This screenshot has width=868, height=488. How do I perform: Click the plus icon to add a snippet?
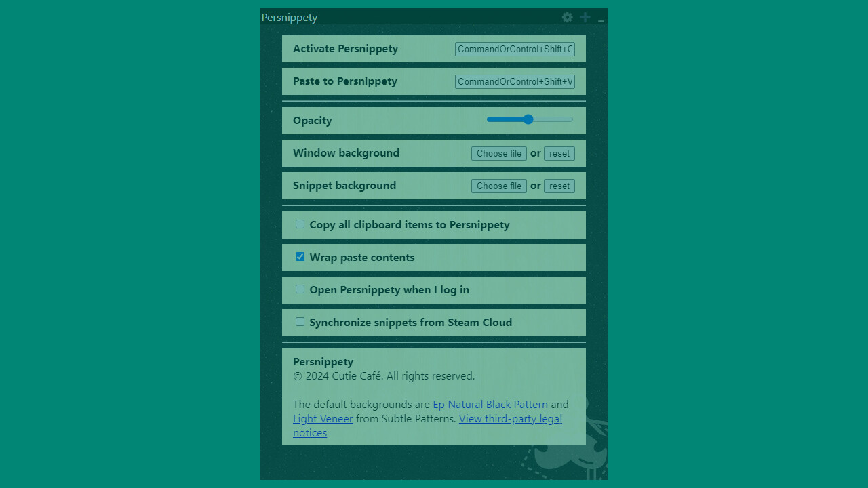[x=585, y=18]
